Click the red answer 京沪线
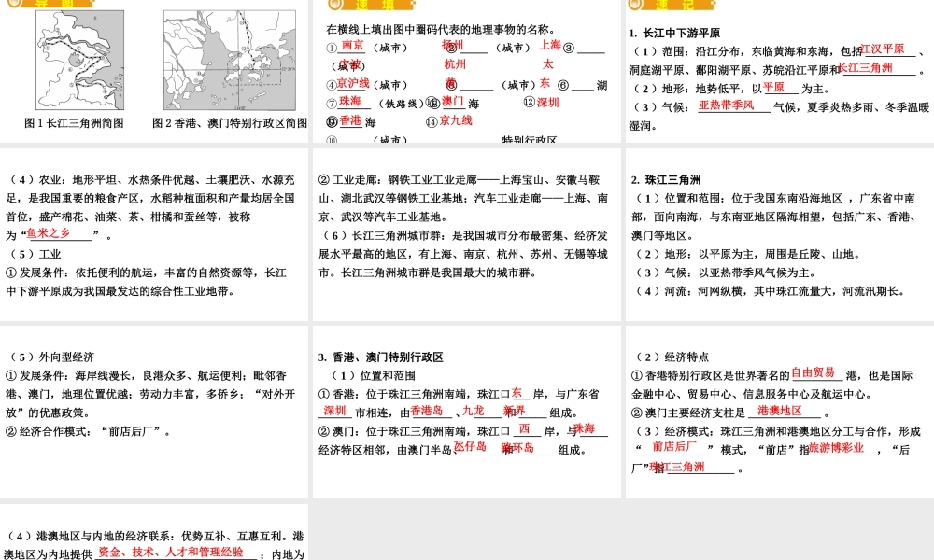Screen dimensions: 934x560 coord(353,83)
